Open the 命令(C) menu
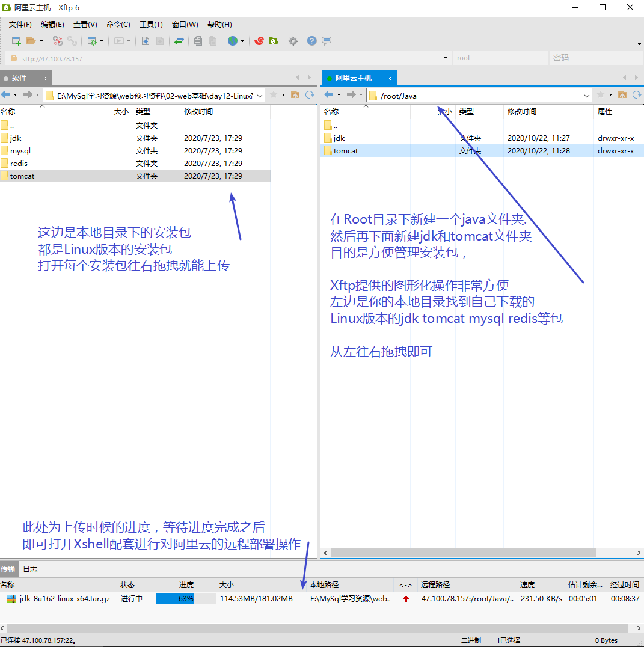644x647 pixels. [x=118, y=25]
